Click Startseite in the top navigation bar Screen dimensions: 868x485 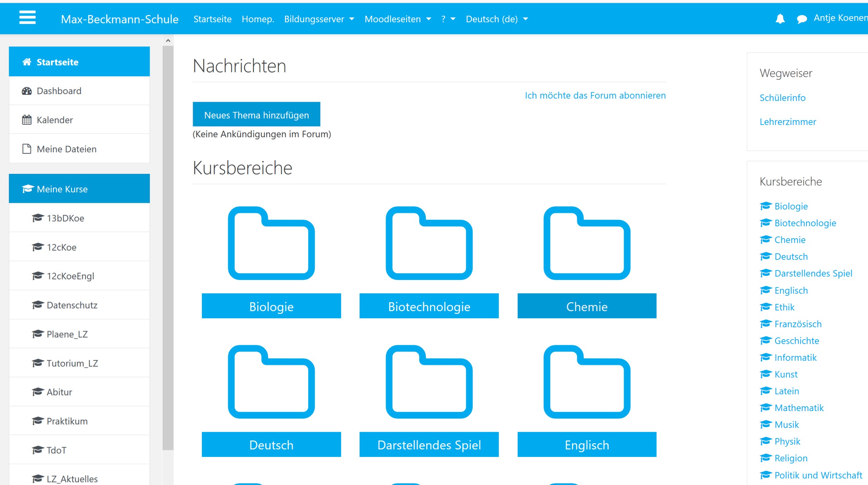[x=212, y=19]
